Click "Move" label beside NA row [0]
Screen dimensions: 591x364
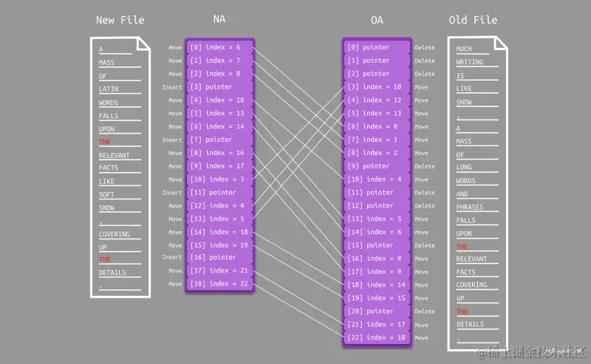click(x=175, y=47)
